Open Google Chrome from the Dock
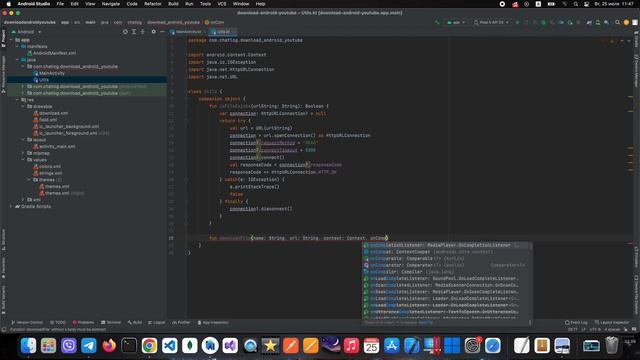 [149, 346]
